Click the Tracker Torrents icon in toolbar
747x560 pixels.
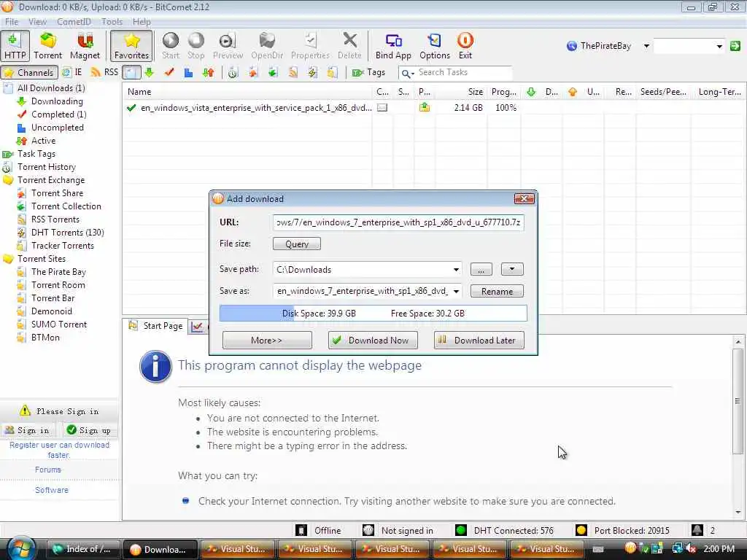333,72
